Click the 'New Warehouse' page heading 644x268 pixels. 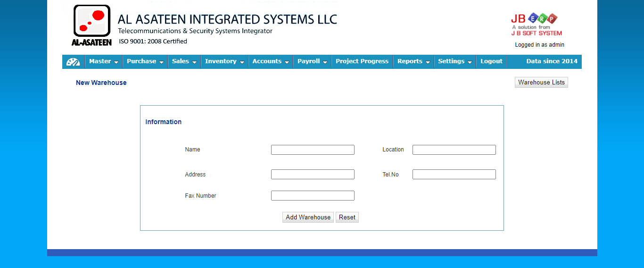coord(101,83)
